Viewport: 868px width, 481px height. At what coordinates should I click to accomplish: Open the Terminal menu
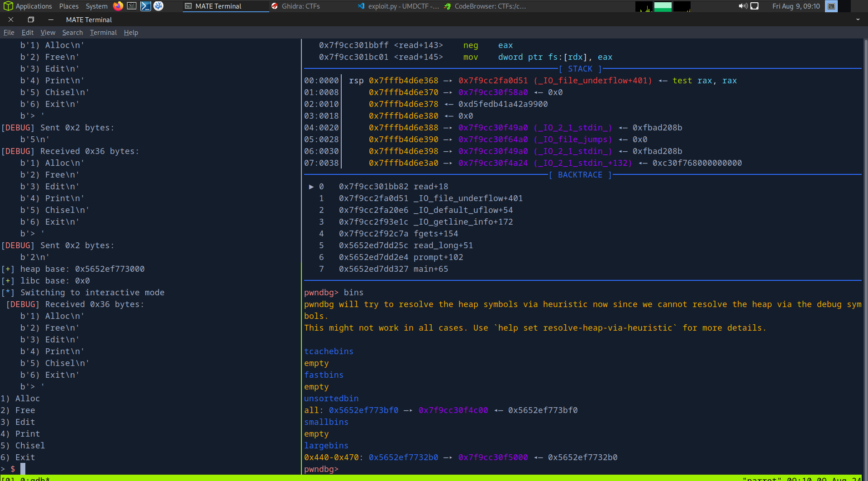[x=103, y=33]
